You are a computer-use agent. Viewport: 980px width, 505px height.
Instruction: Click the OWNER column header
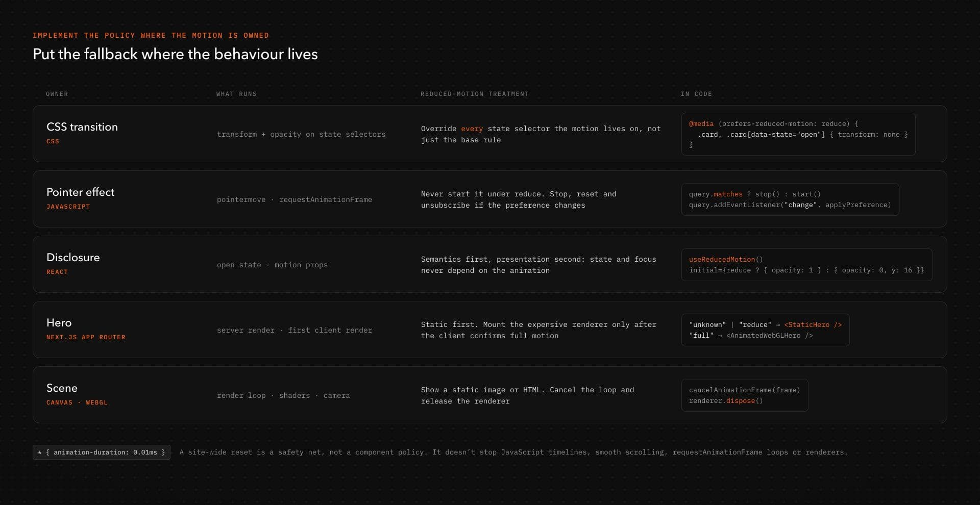tap(57, 94)
